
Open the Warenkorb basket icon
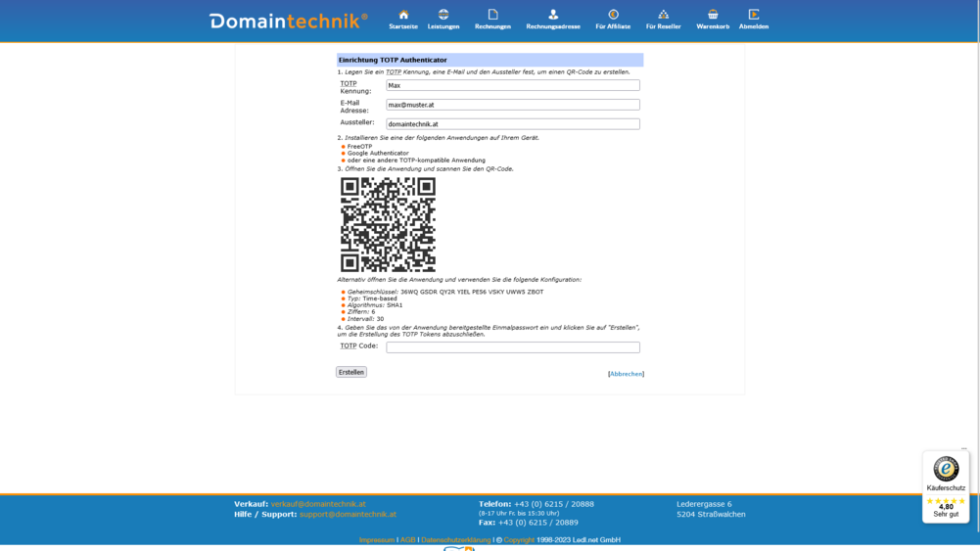(x=713, y=15)
